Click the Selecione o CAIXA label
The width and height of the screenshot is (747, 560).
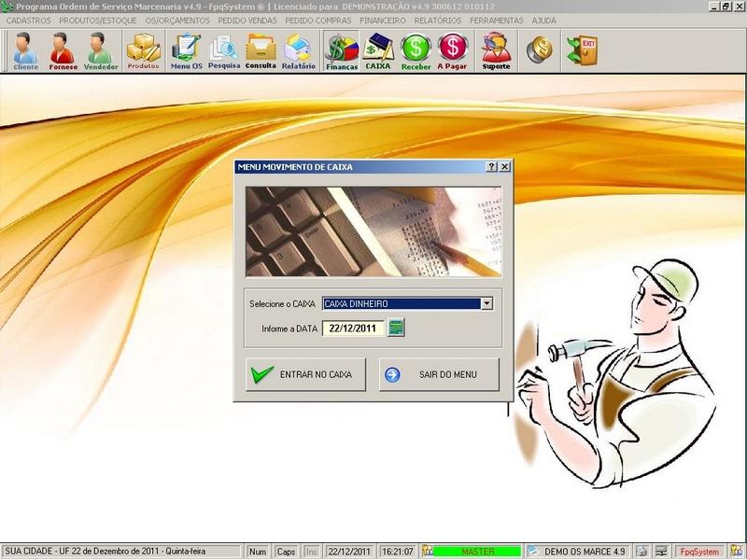(x=282, y=304)
